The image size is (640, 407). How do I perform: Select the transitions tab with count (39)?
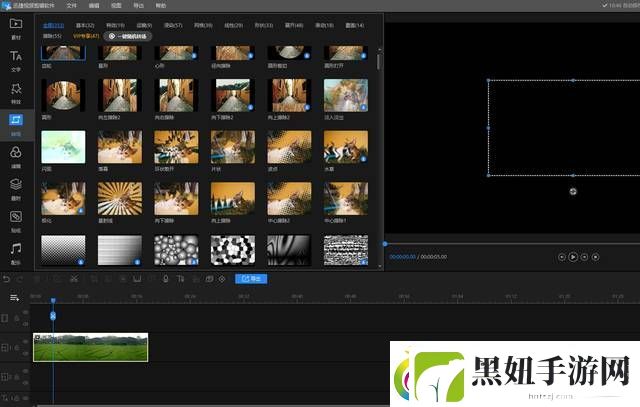click(x=203, y=25)
